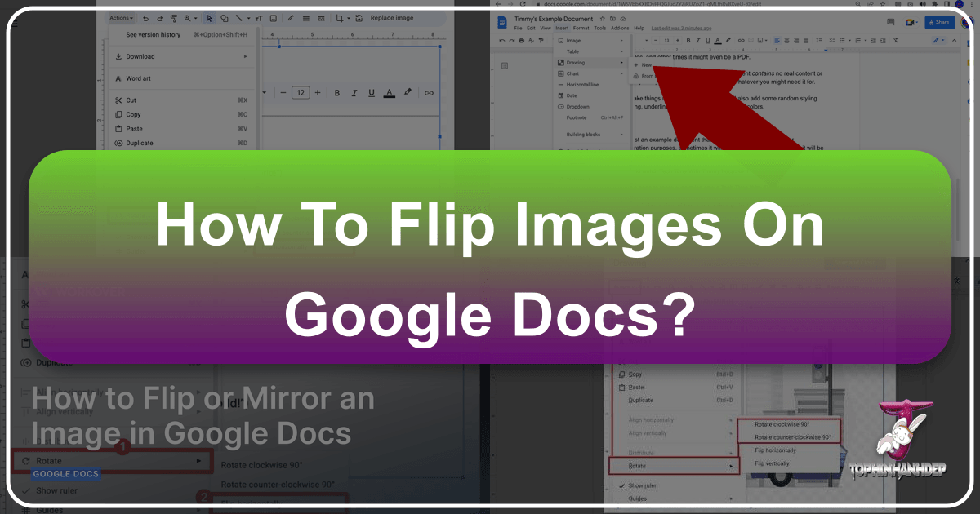The height and width of the screenshot is (514, 980).
Task: Click the Crop image icon
Action: pos(339,17)
